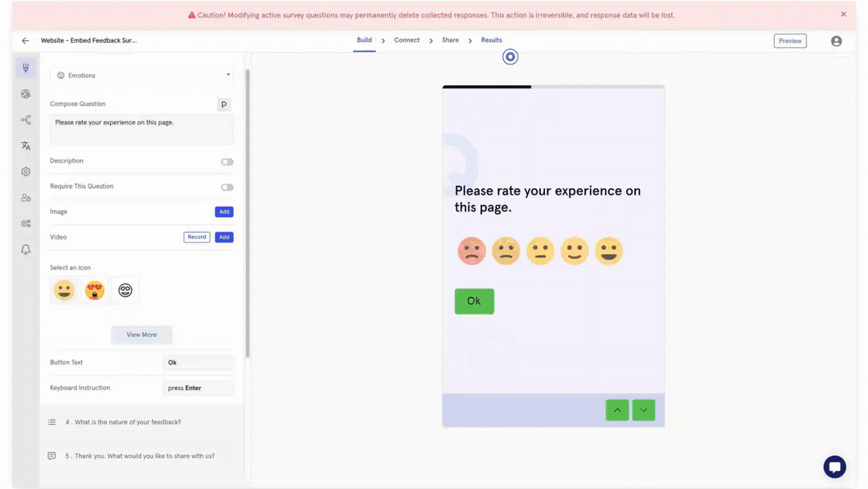Open the translation languages sidebar icon
Image resolution: width=868 pixels, height=489 pixels.
(26, 146)
